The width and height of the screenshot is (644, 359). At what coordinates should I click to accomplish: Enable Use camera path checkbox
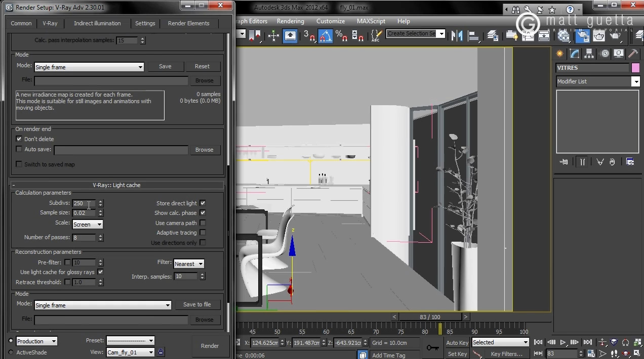203,223
